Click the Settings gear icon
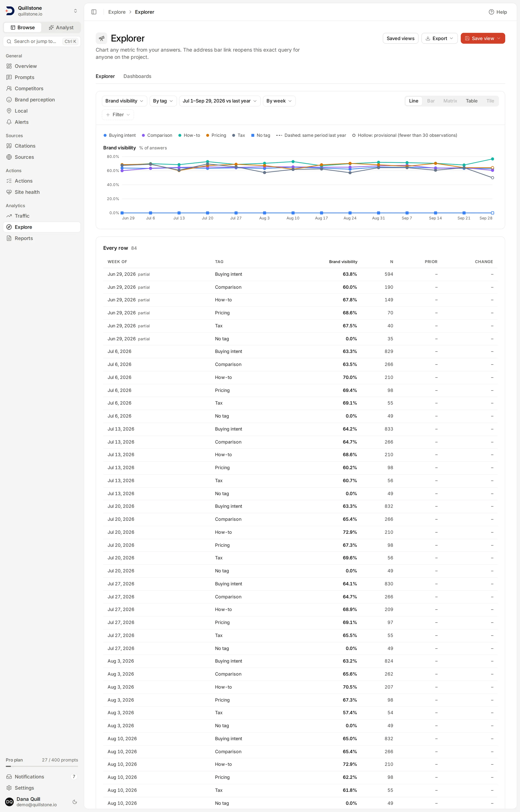 point(9,788)
